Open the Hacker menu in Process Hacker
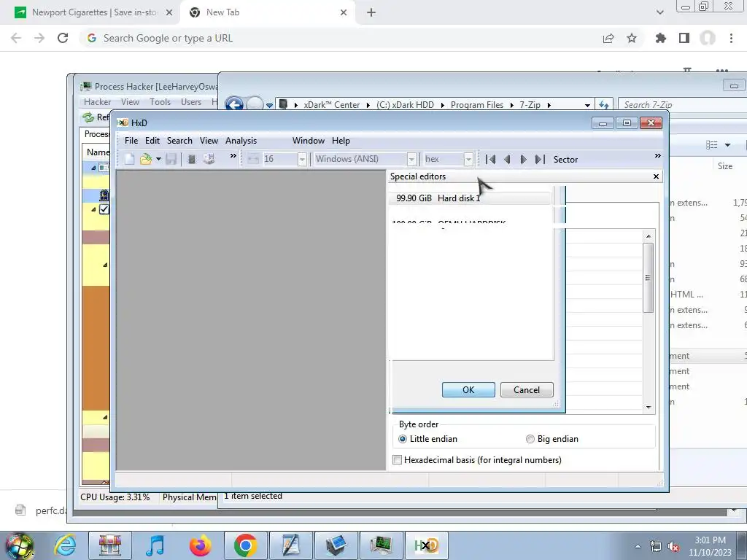Screen dimensions: 747x560 pyautogui.click(x=97, y=102)
